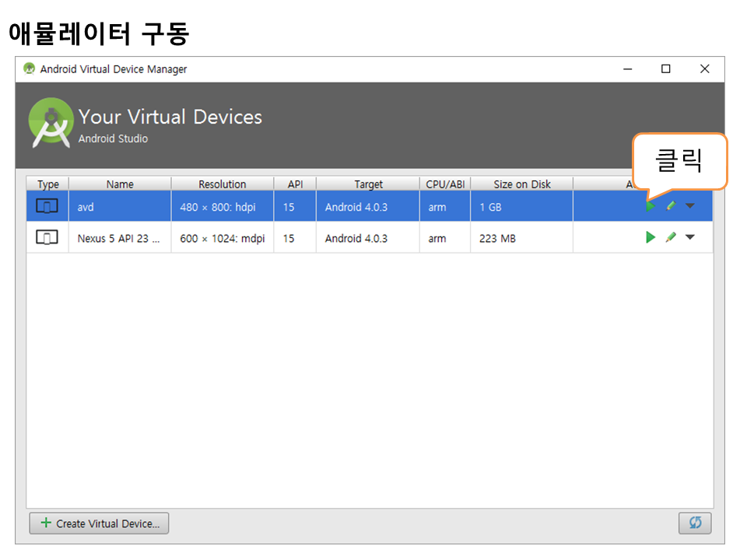The width and height of the screenshot is (747, 560).
Task: Click the CPU/ABI column header
Action: (x=445, y=184)
